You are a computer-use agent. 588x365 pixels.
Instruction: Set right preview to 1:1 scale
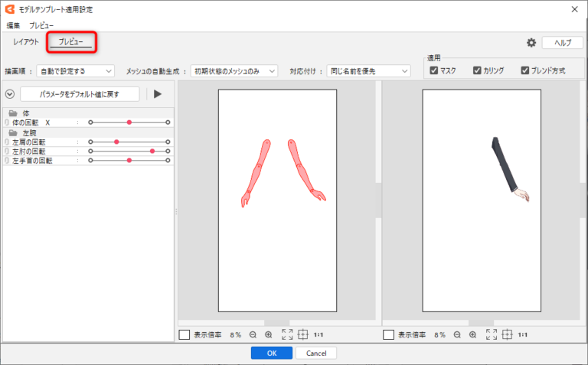point(523,334)
